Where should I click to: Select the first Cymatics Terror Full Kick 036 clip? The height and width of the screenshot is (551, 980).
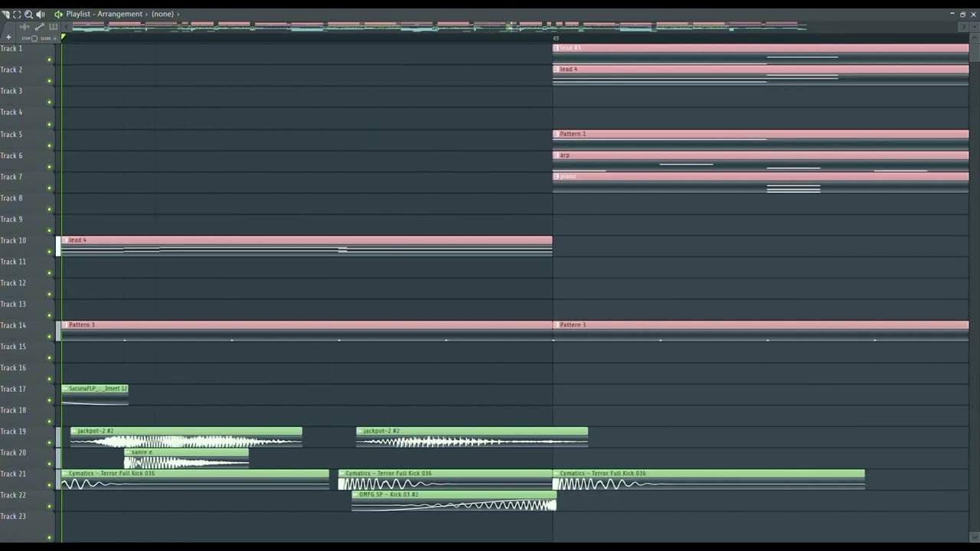(x=195, y=478)
